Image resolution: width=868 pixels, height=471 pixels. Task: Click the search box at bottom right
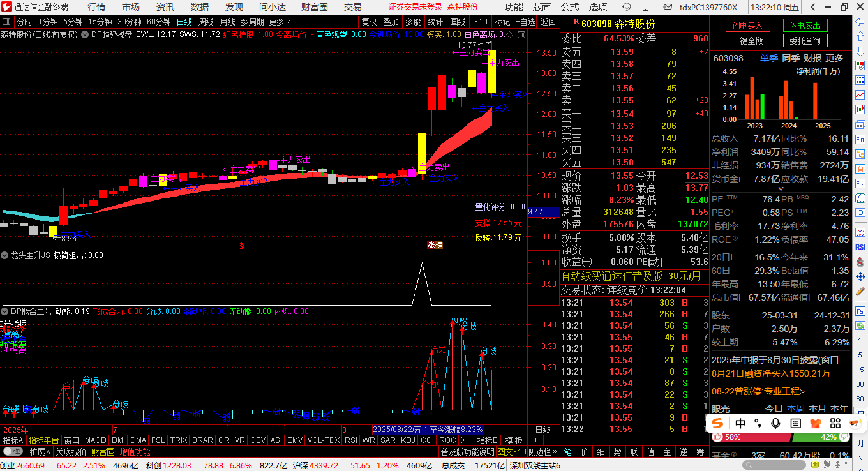tap(774, 465)
